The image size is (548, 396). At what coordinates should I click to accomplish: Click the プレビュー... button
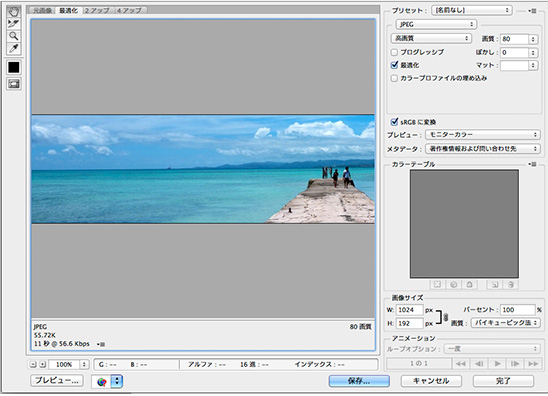pos(57,380)
